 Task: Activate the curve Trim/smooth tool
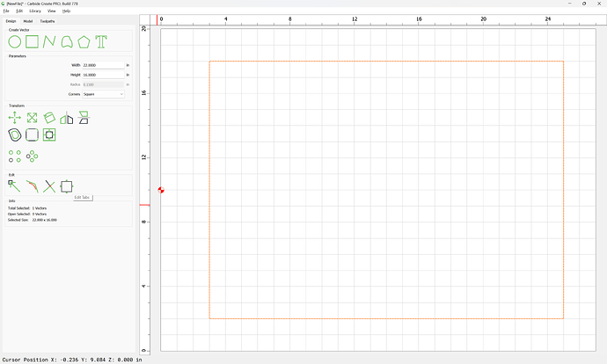pos(33,186)
